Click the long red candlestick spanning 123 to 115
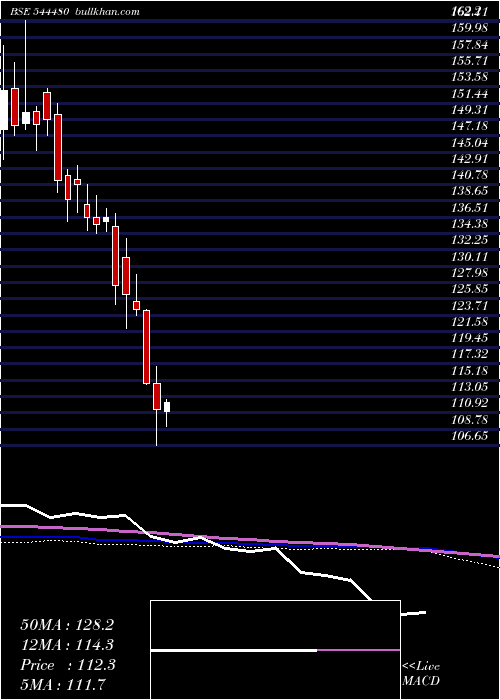Viewport: 500px width, 700px height. tap(146, 347)
